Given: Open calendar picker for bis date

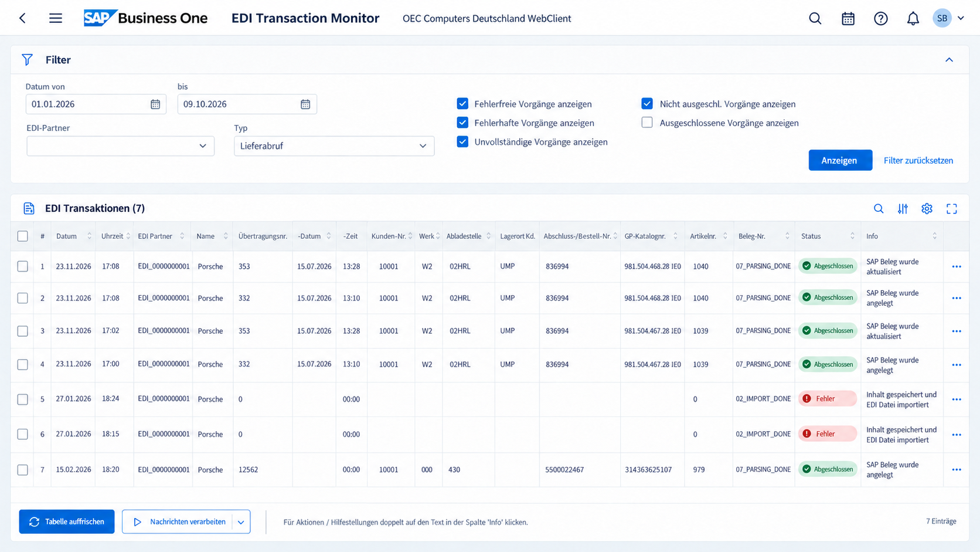Looking at the screenshot, I should coord(305,104).
